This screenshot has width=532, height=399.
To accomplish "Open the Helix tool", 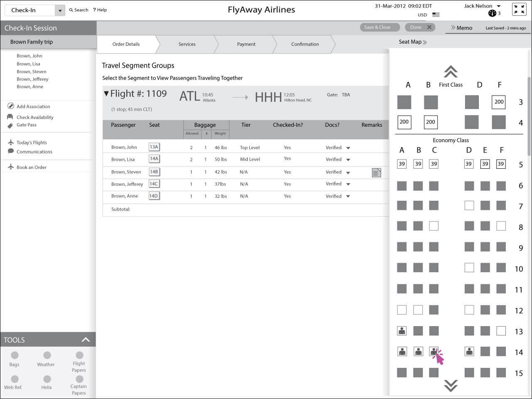I will click(47, 379).
